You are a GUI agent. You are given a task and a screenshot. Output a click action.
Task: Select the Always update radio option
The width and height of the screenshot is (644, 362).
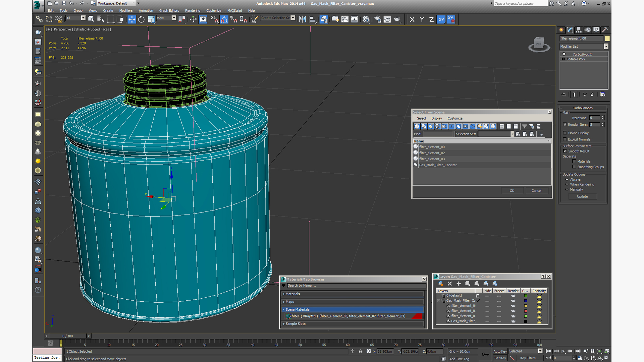567,179
